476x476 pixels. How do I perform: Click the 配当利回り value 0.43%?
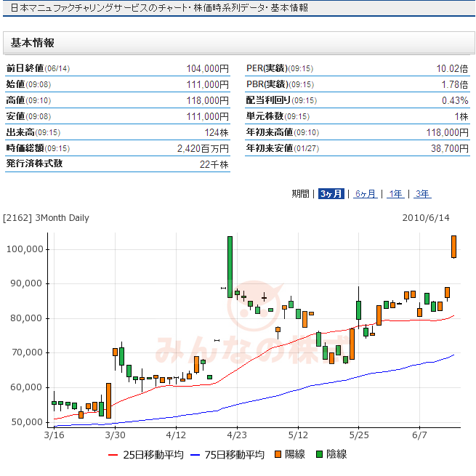pyautogui.click(x=455, y=100)
